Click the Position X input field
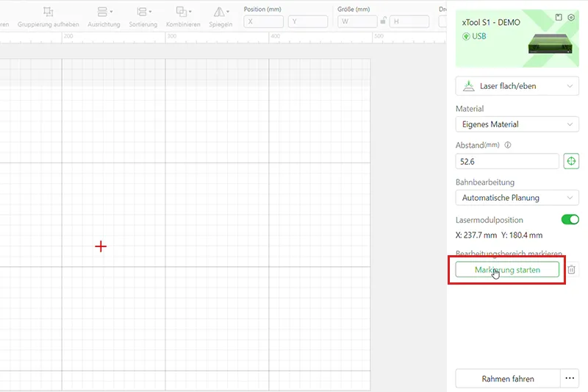The height and width of the screenshot is (392, 588). tap(263, 21)
